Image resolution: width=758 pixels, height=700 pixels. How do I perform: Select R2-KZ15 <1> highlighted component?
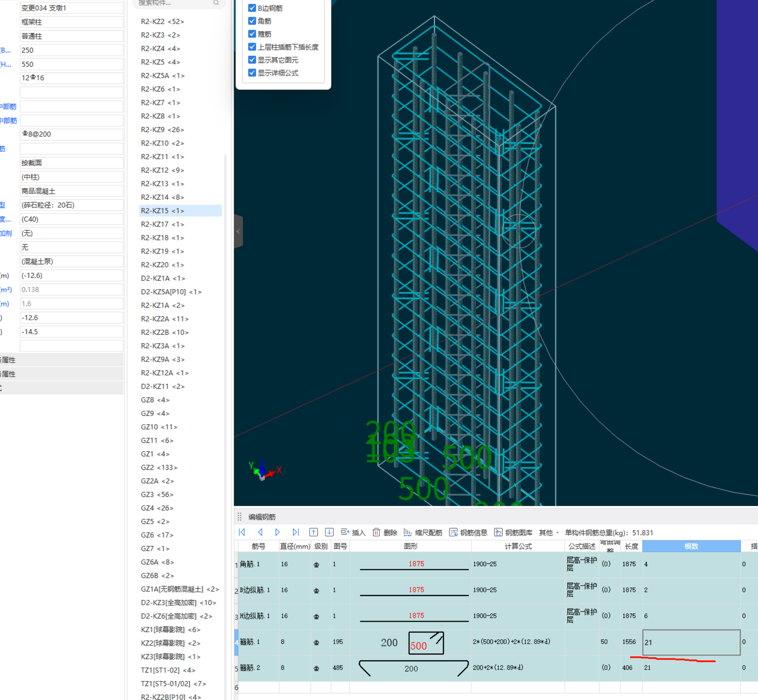click(x=180, y=211)
